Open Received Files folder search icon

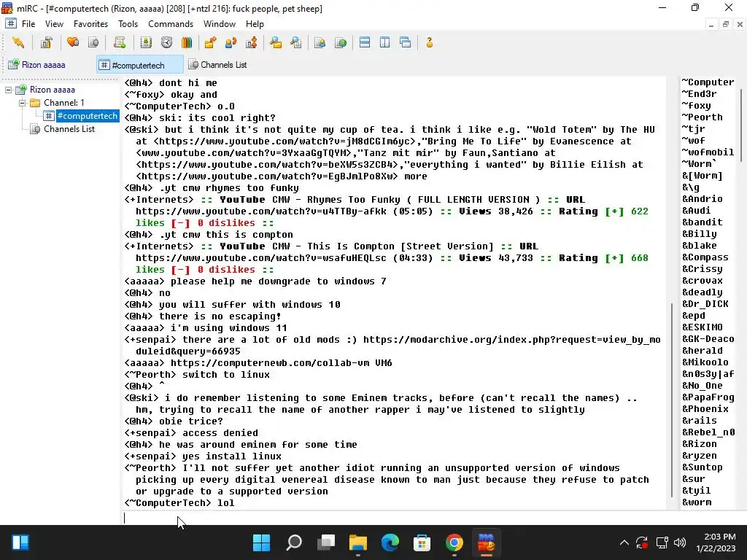tap(275, 43)
